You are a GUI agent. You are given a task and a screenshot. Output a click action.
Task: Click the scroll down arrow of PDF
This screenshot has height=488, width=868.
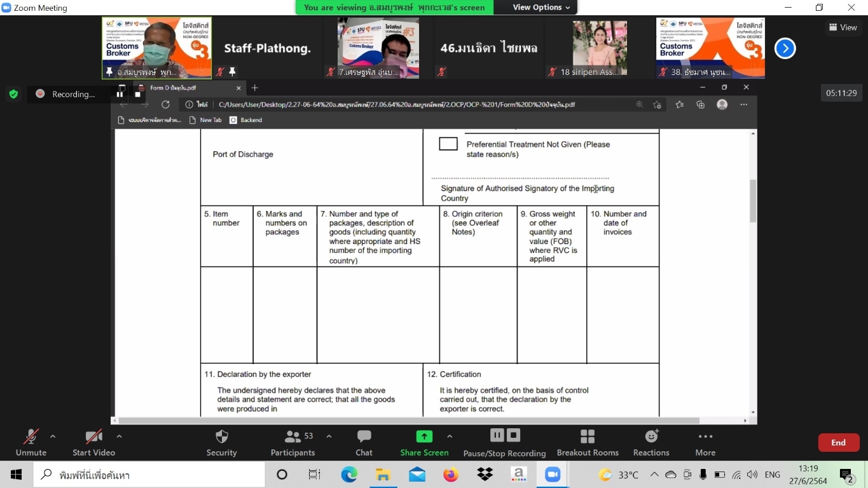click(754, 412)
